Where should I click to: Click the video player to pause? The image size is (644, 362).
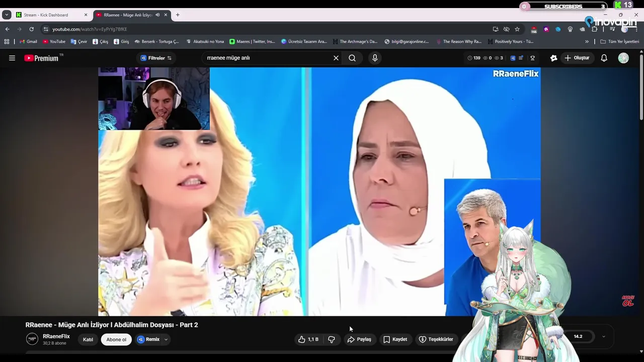coord(319,192)
